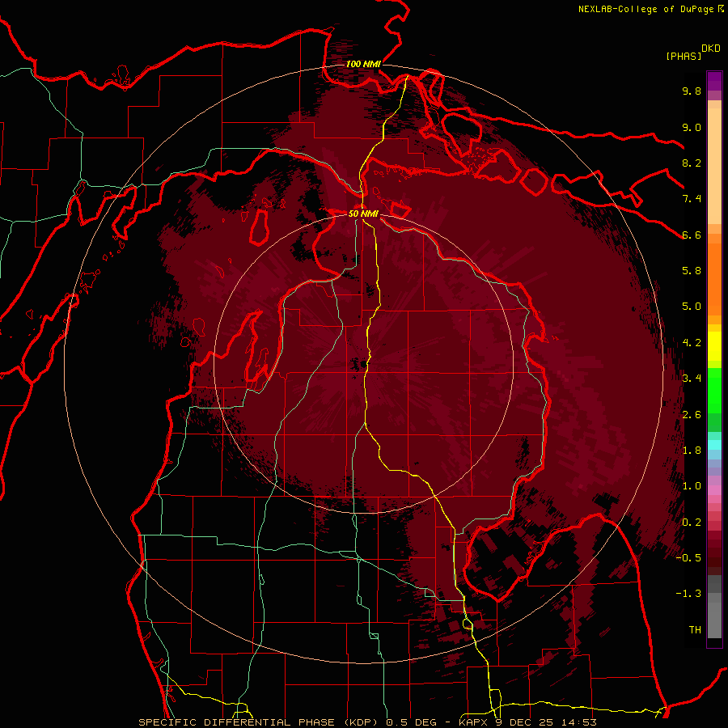Image resolution: width=728 pixels, height=728 pixels.
Task: Click the 5.8 scale value
Action: click(692, 270)
